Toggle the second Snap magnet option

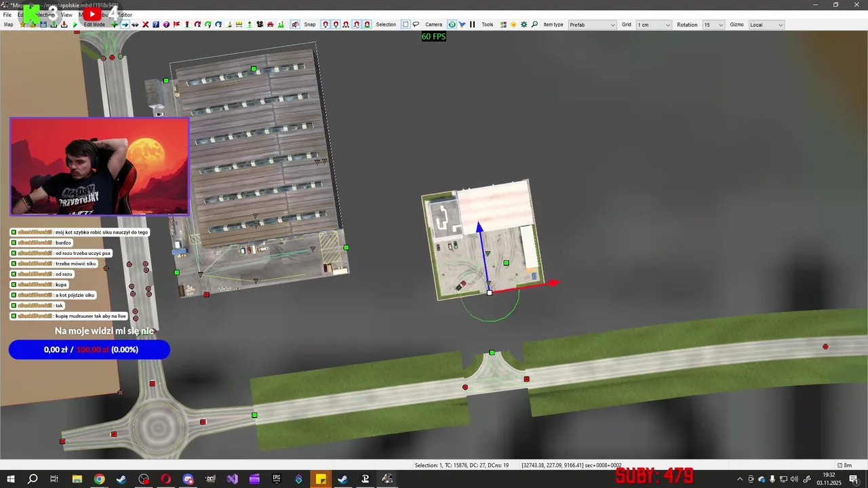pyautogui.click(x=336, y=24)
